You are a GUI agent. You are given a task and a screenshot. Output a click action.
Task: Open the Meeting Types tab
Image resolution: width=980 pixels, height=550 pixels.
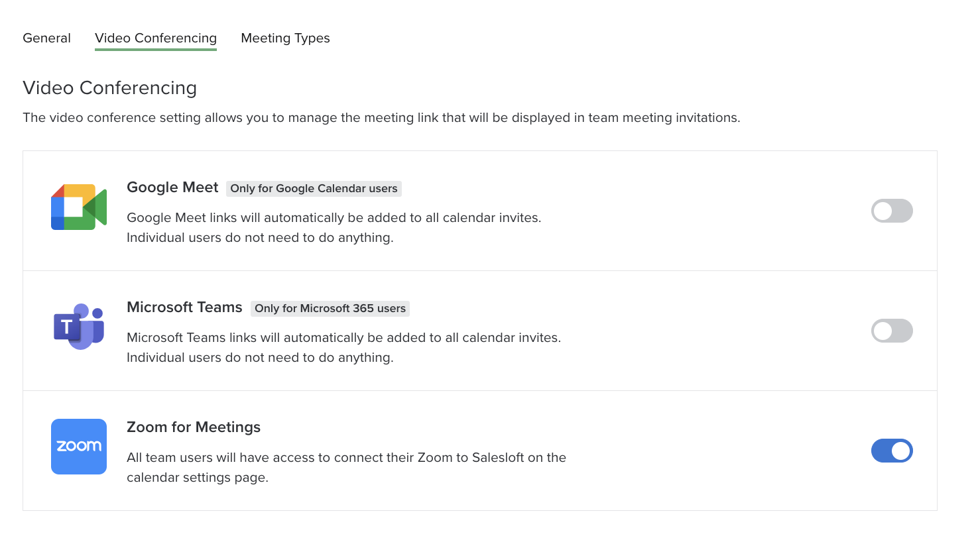click(285, 38)
